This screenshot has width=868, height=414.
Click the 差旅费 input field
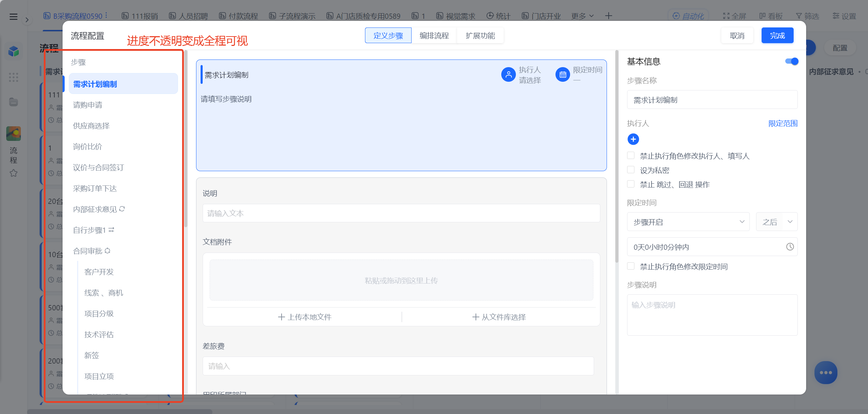pos(398,366)
